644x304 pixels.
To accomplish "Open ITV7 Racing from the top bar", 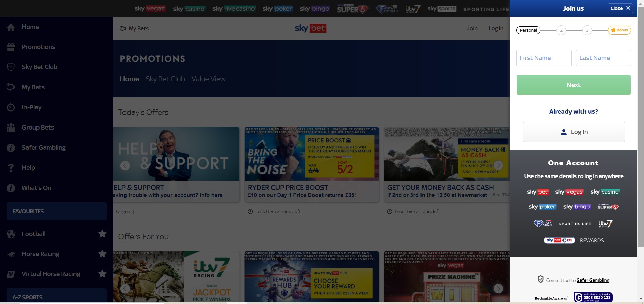I will point(413,9).
